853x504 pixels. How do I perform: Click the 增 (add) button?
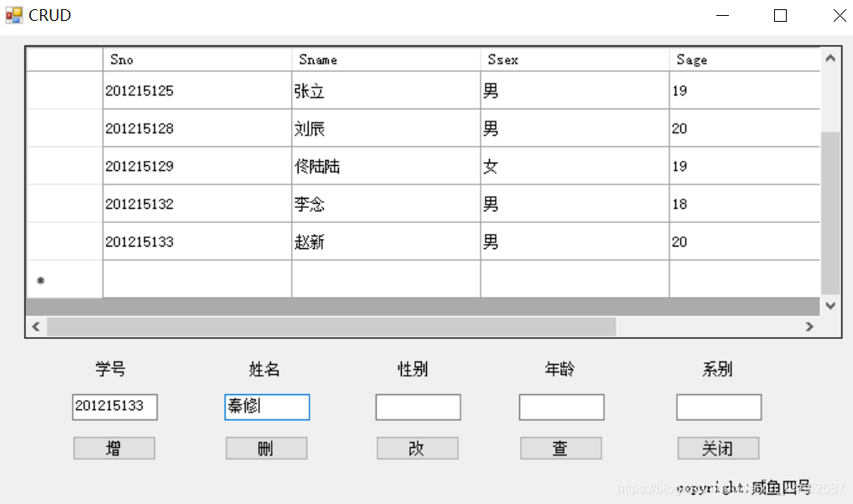click(x=114, y=449)
